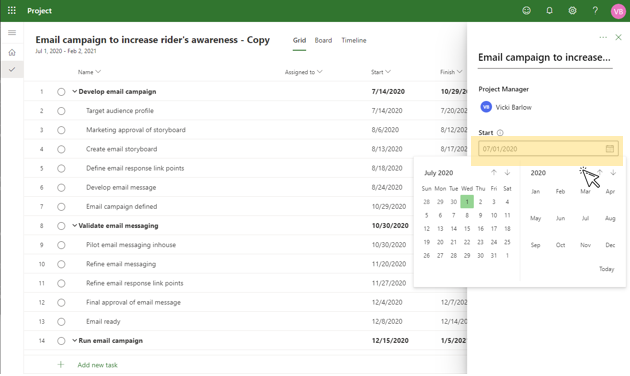This screenshot has width=630, height=376.
Task: Select Feb in month picker
Action: coord(560,192)
